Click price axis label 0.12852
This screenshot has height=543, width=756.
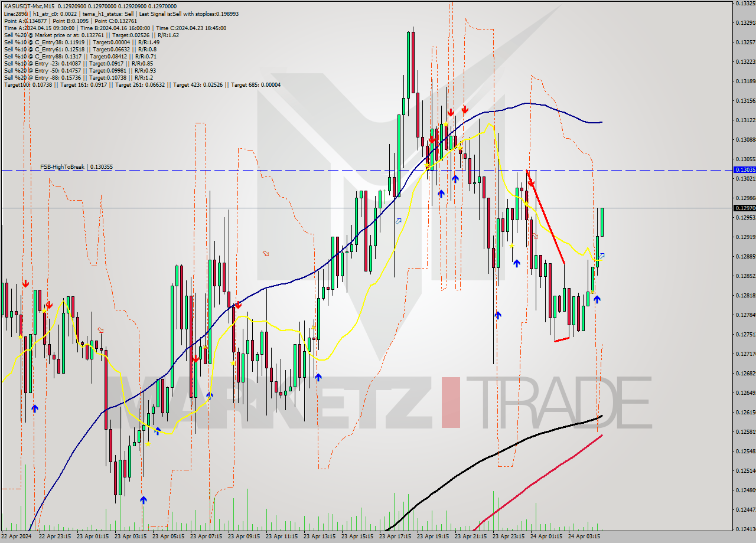point(745,276)
